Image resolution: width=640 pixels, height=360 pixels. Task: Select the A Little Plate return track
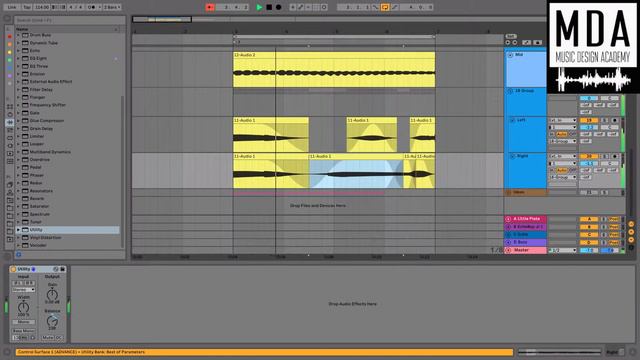(x=525, y=219)
